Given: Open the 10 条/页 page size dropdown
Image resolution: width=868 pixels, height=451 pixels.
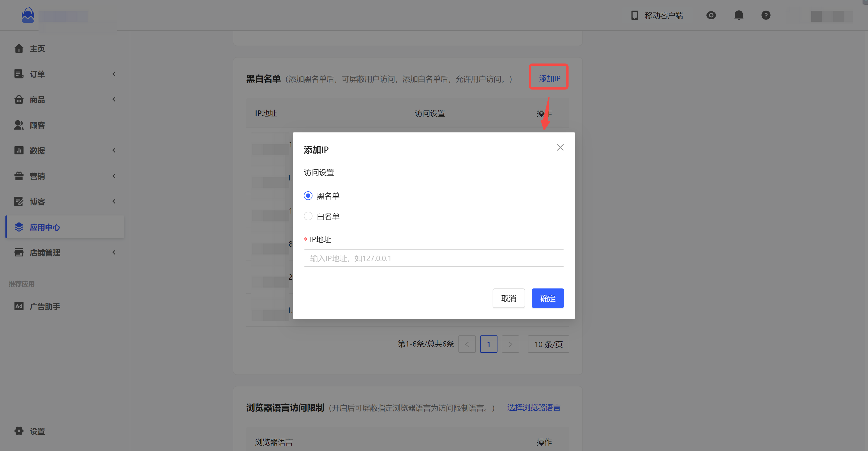Looking at the screenshot, I should (x=548, y=344).
